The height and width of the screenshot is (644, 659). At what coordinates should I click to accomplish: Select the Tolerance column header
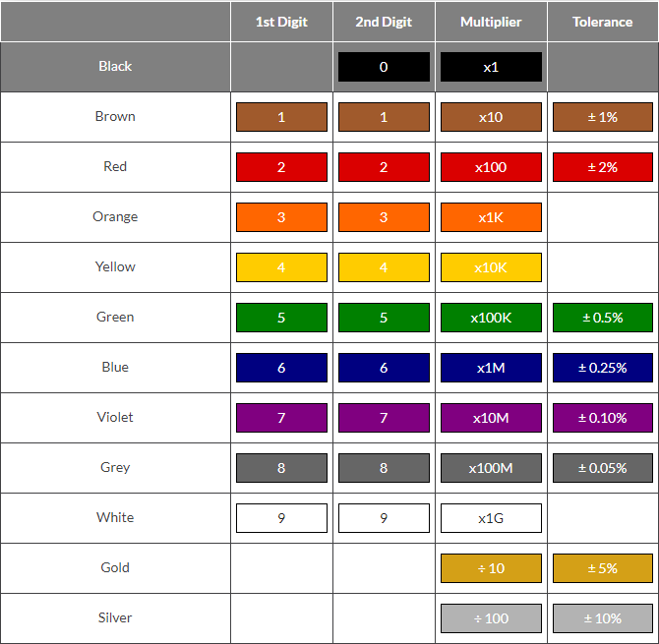point(602,22)
